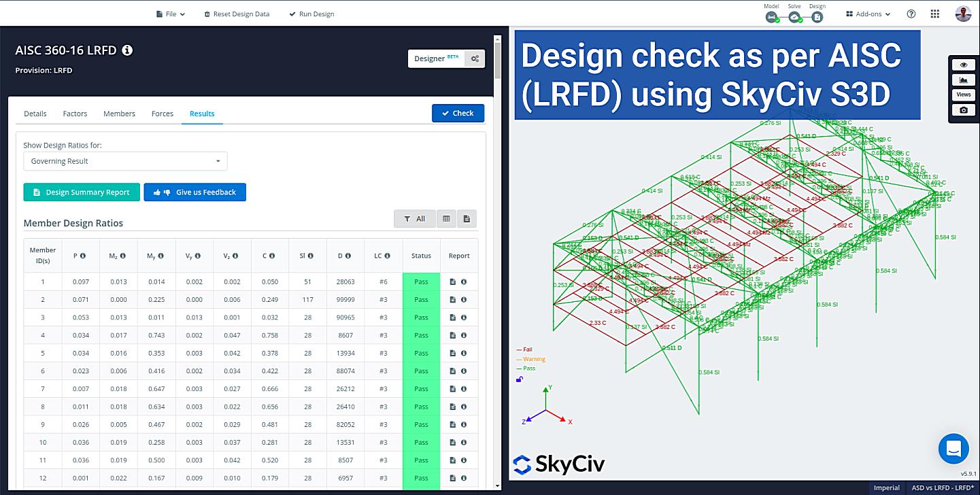Click LC value #6 for member 1

tap(384, 281)
